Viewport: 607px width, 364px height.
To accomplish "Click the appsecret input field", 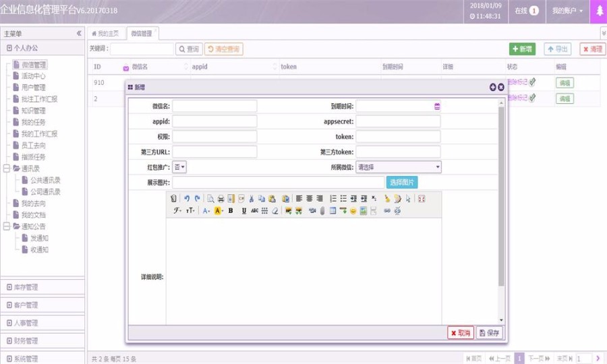I will (x=398, y=121).
